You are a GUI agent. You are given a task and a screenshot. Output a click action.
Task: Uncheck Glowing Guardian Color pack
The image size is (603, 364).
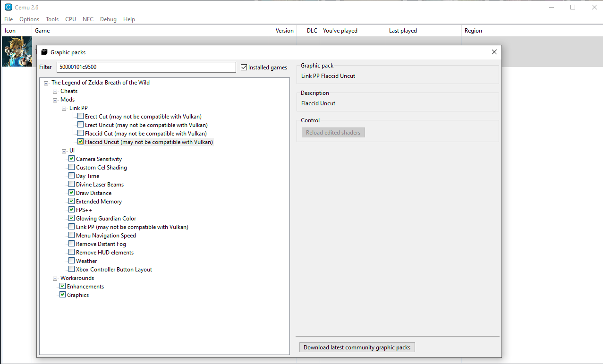click(x=72, y=218)
